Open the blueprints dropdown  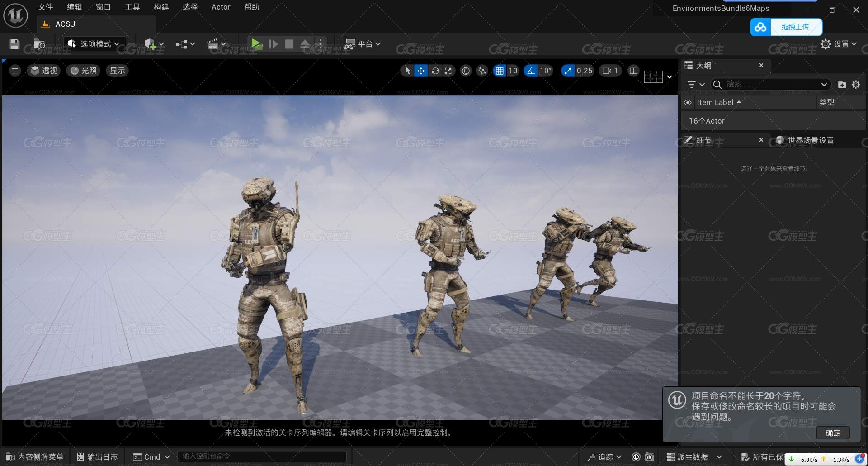(185, 44)
